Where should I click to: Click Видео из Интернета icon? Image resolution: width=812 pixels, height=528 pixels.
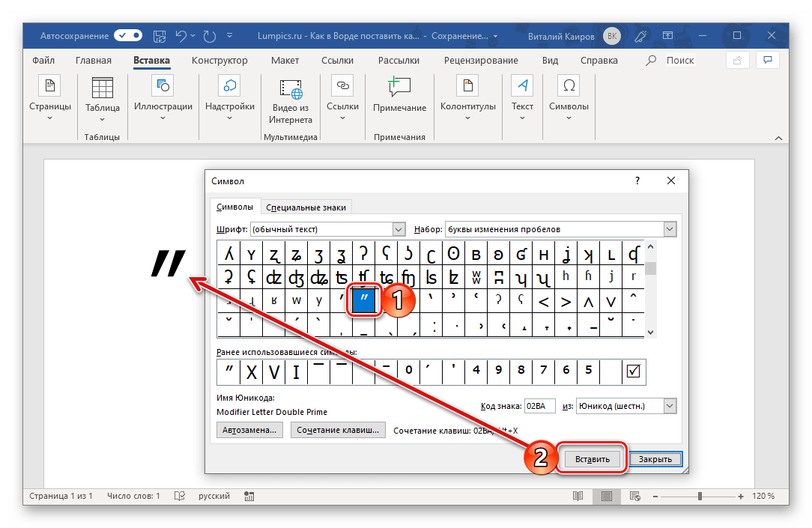tap(291, 101)
